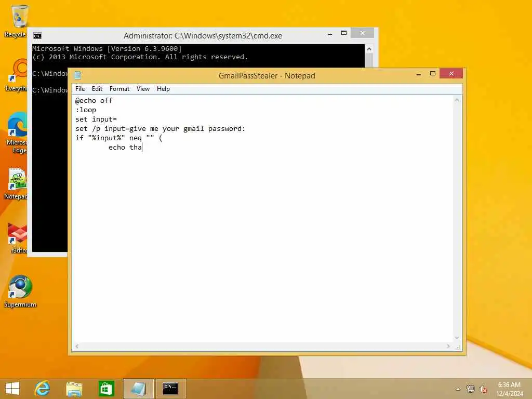
Task: Click the "Microsoft Windows [Version 6.3.9600]" text in cmd
Action: pos(107,48)
